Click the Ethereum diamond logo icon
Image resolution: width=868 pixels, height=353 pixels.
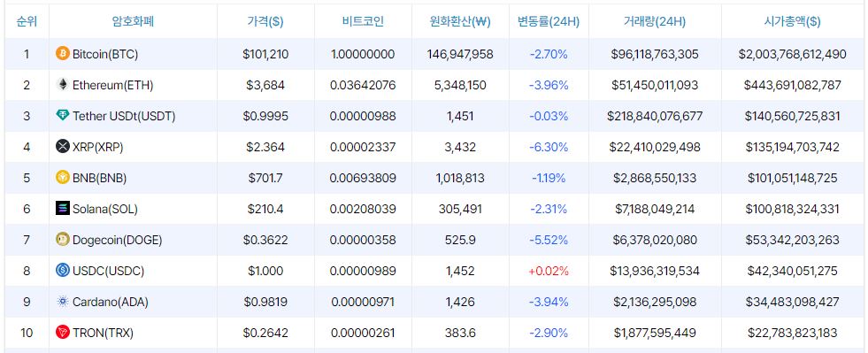coord(63,85)
